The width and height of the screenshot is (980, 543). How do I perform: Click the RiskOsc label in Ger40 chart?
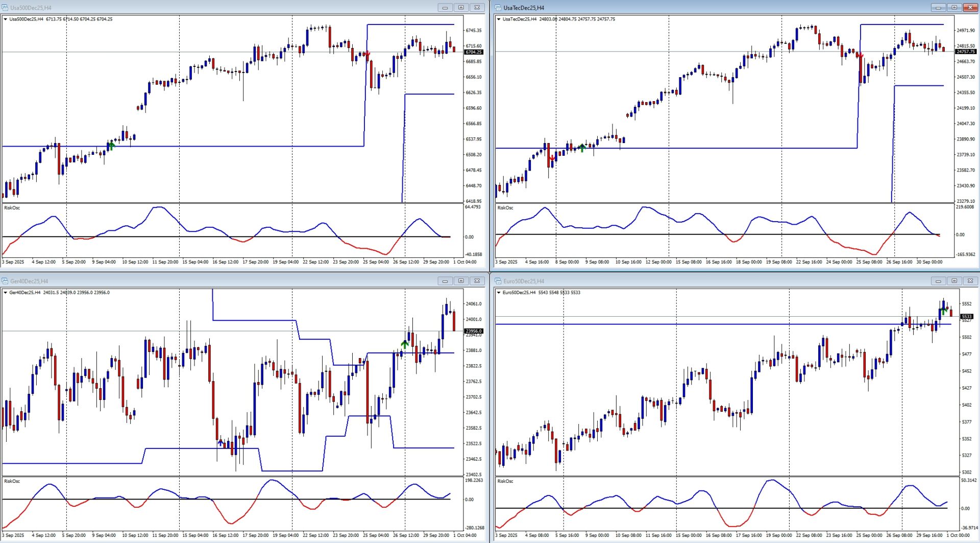pyautogui.click(x=12, y=481)
